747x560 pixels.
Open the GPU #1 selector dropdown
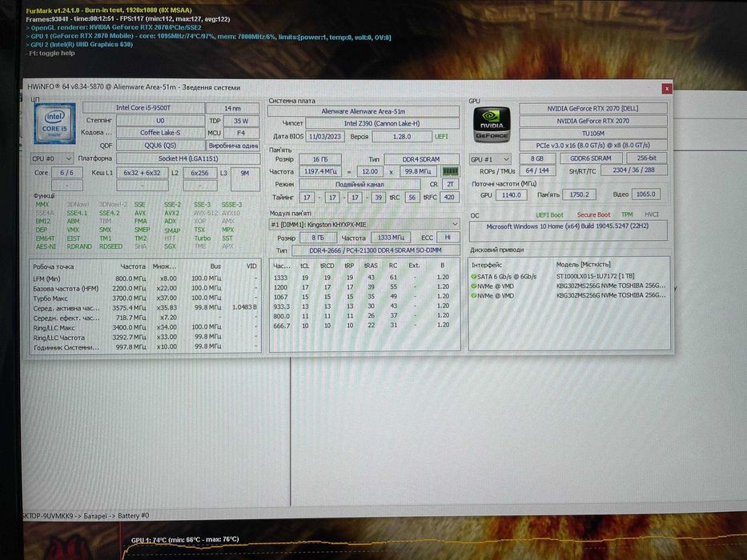tap(490, 159)
